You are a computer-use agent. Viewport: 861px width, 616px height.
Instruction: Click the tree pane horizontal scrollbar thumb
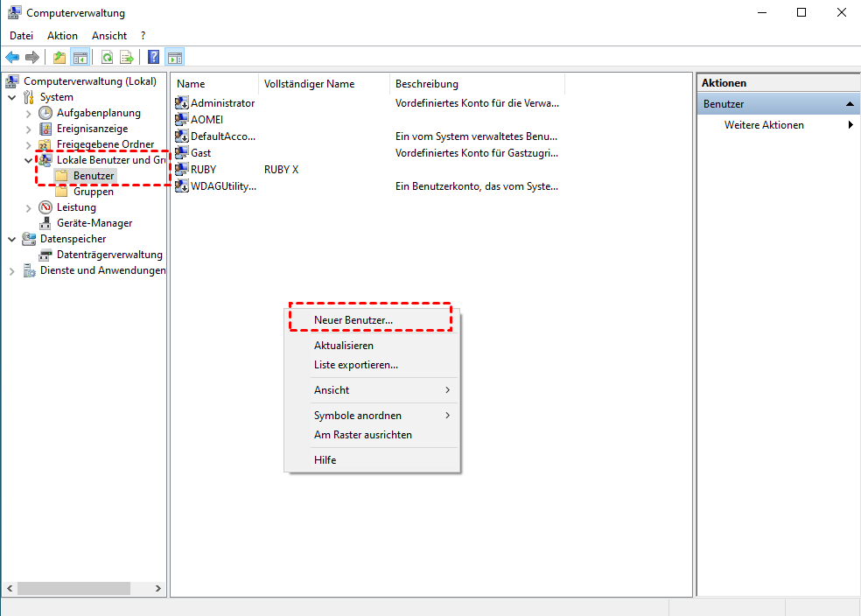coord(73,588)
